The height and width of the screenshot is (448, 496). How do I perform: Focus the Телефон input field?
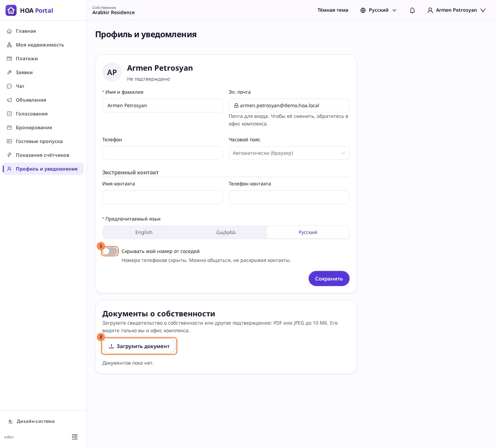click(163, 153)
